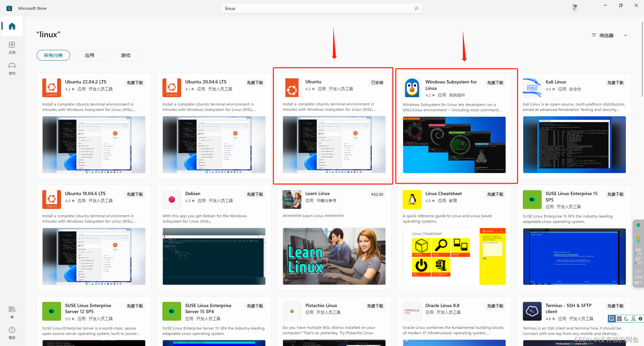Click the Oracle Linux 8.8 app icon
The height and width of the screenshot is (346, 644).
pyautogui.click(x=412, y=311)
